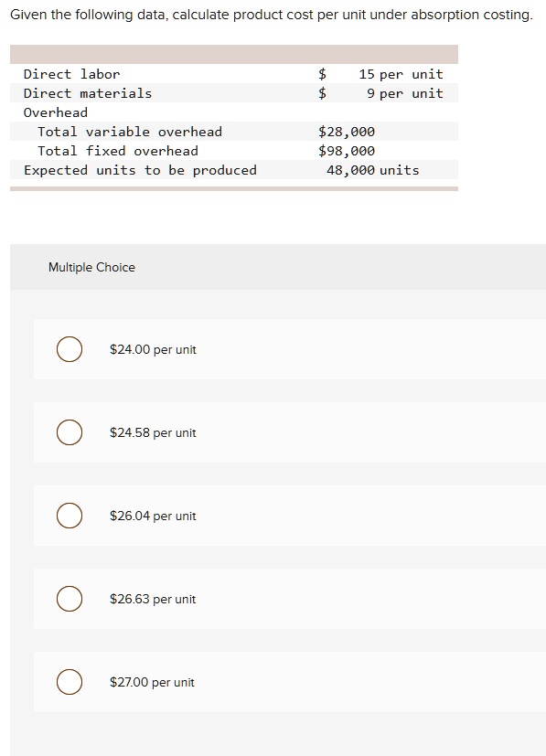Click the $26.63 per unit answer text

tap(151, 599)
